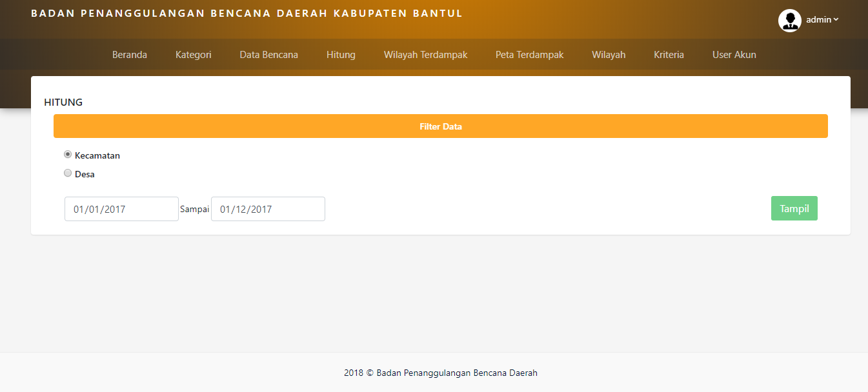Click the end date field 01/12/2017
The image size is (868, 392).
[268, 209]
